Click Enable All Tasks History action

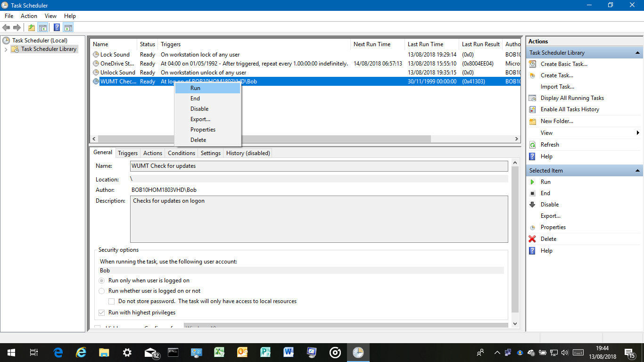(570, 109)
